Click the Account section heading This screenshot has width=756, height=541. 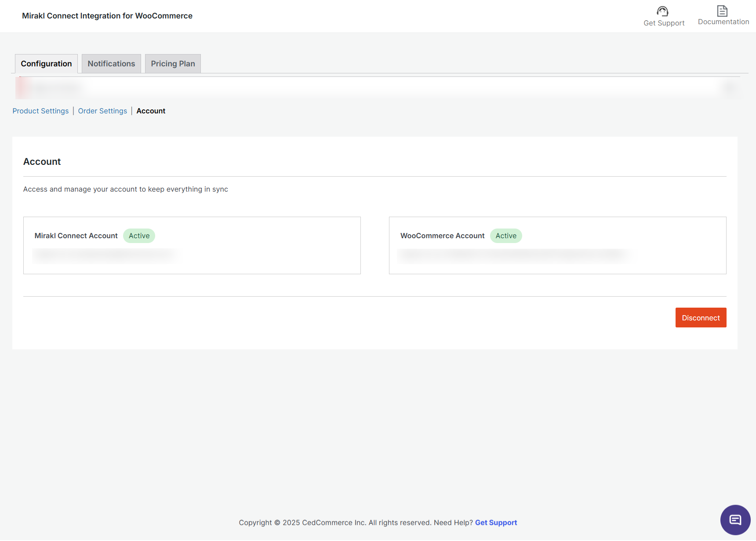(x=42, y=162)
